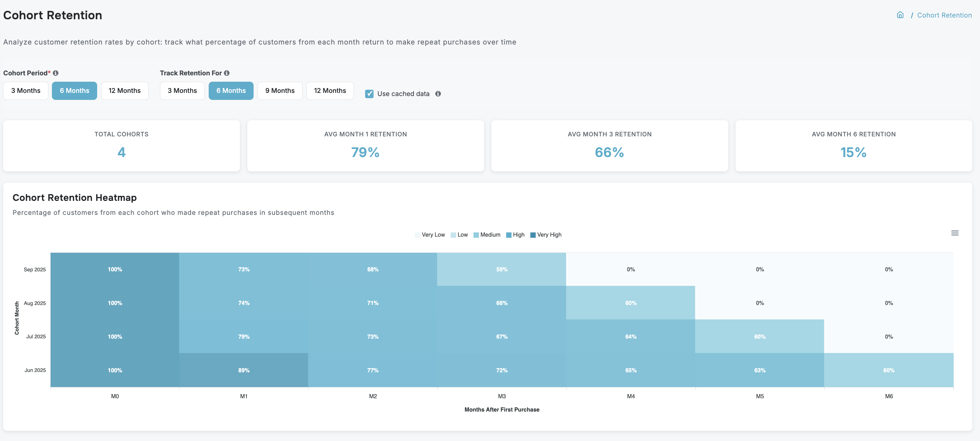Click the Total Cohorts value
The image size is (980, 441).
point(121,152)
